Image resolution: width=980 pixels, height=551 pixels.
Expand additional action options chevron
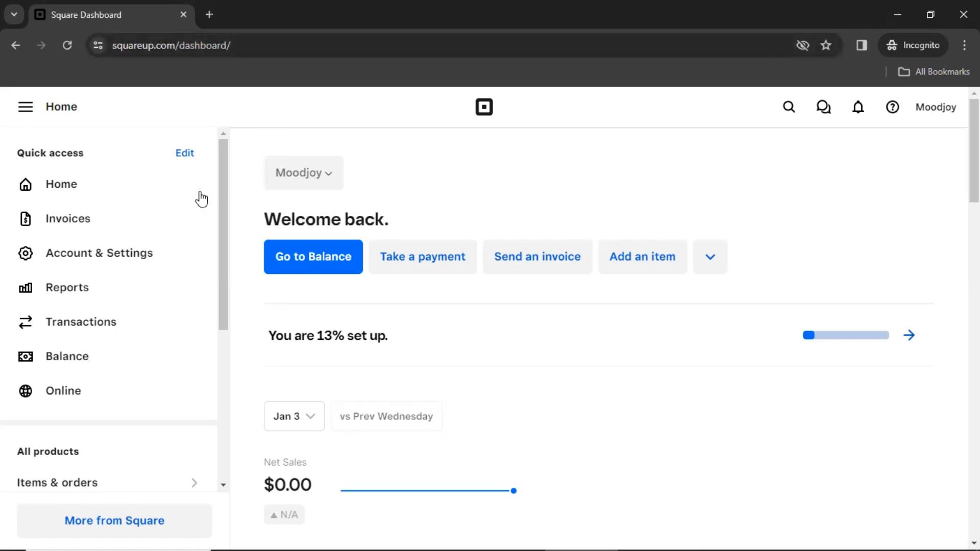pos(710,256)
